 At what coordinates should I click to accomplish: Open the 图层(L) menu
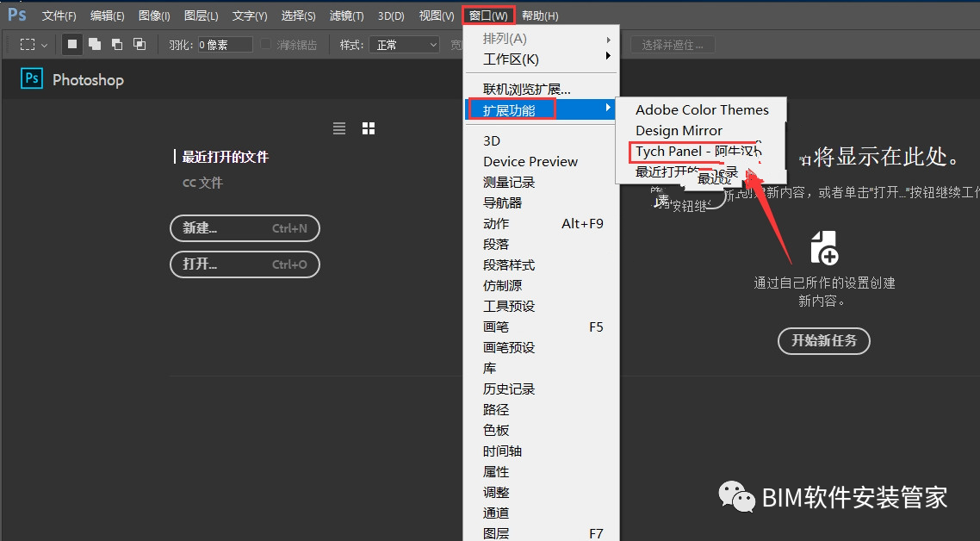click(x=202, y=16)
